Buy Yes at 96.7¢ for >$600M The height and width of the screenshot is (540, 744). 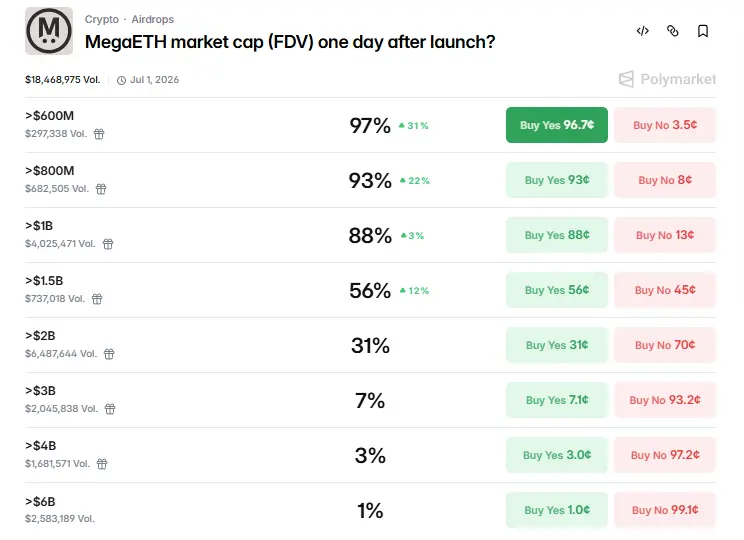click(557, 125)
